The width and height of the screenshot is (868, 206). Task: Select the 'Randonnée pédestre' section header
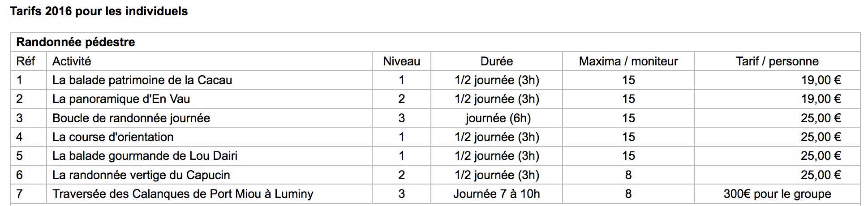point(76,43)
